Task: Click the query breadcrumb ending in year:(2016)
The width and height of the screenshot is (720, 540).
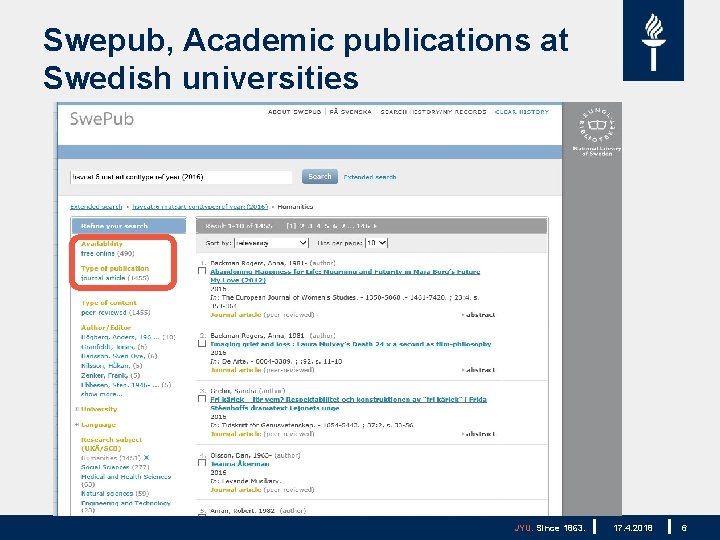Action: coord(200,207)
